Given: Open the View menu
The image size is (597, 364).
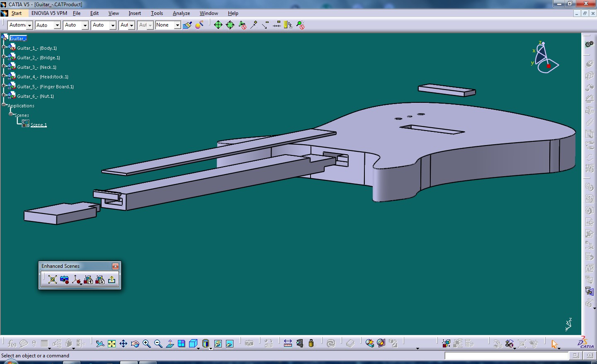Looking at the screenshot, I should pyautogui.click(x=114, y=13).
